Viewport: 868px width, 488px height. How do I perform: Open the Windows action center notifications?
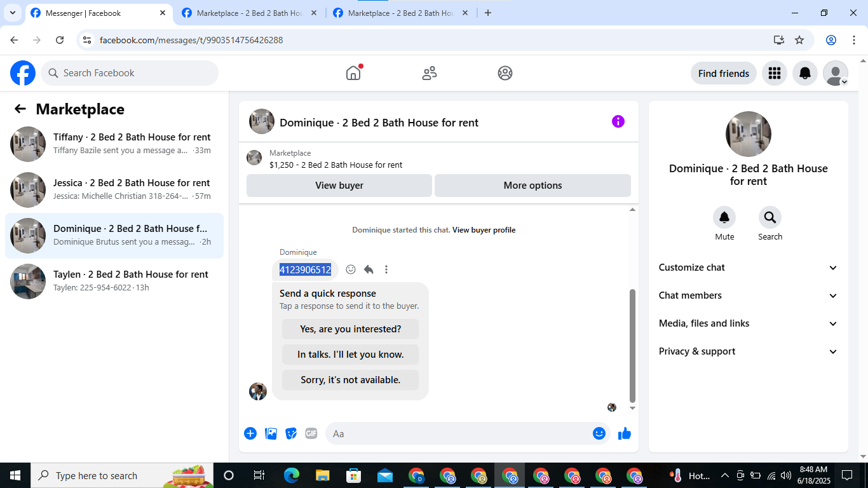click(x=846, y=475)
